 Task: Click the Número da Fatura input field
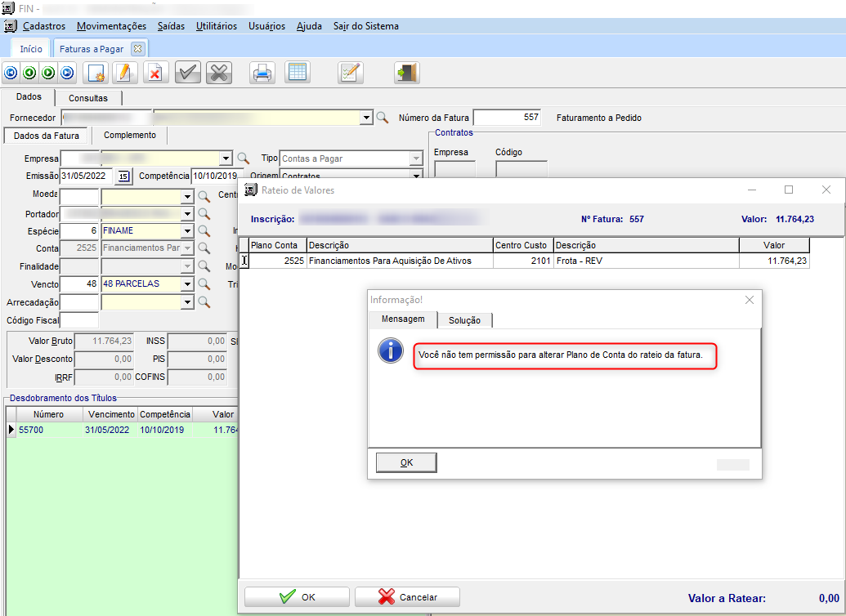point(508,118)
